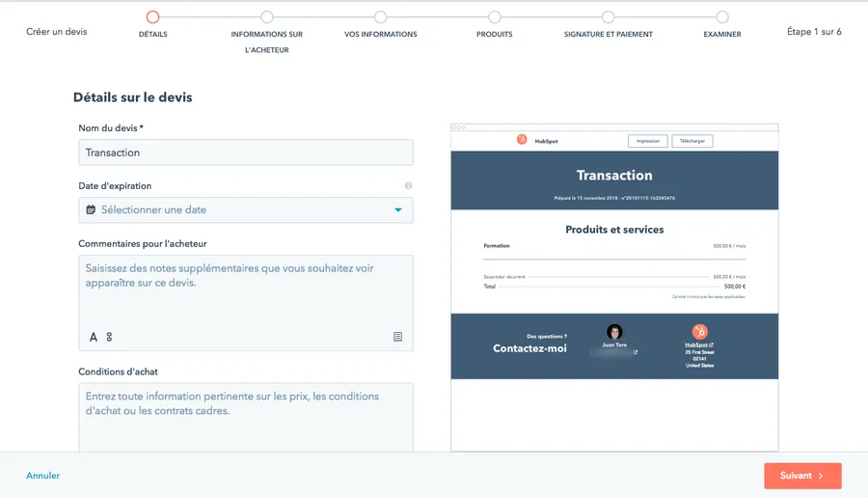Click the Détails sur le devis heading

[x=133, y=97]
